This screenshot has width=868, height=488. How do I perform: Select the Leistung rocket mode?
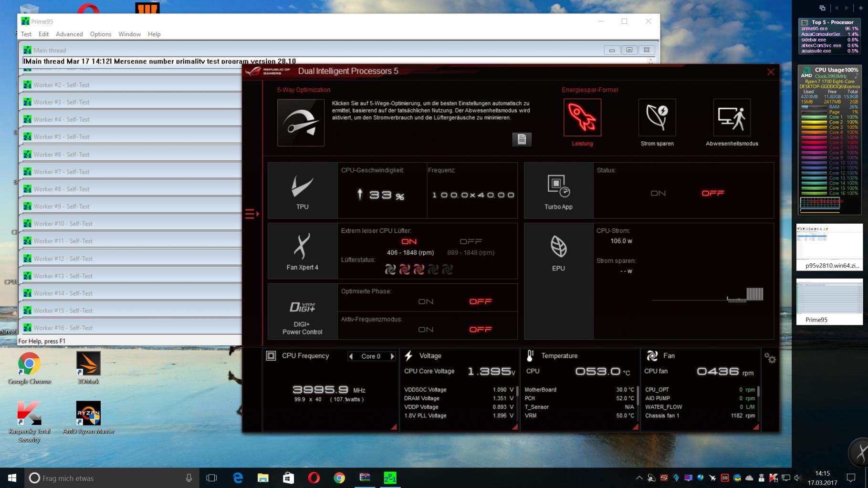coord(582,117)
